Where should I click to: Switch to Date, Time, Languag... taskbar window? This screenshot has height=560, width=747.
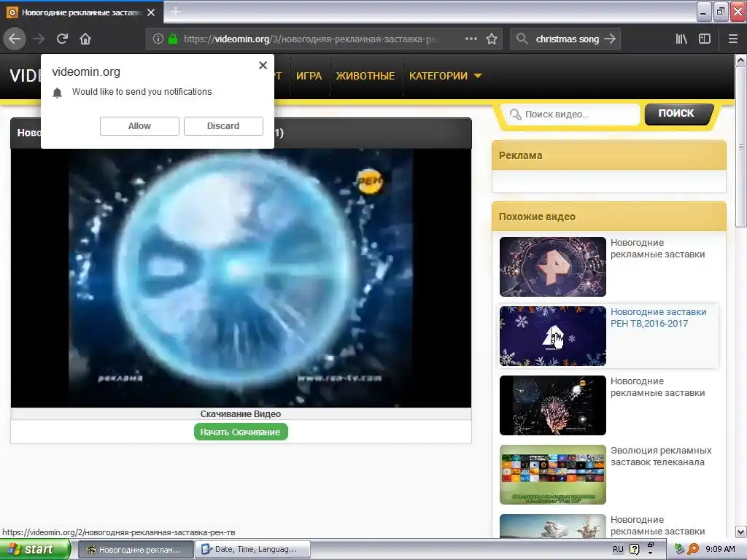253,550
